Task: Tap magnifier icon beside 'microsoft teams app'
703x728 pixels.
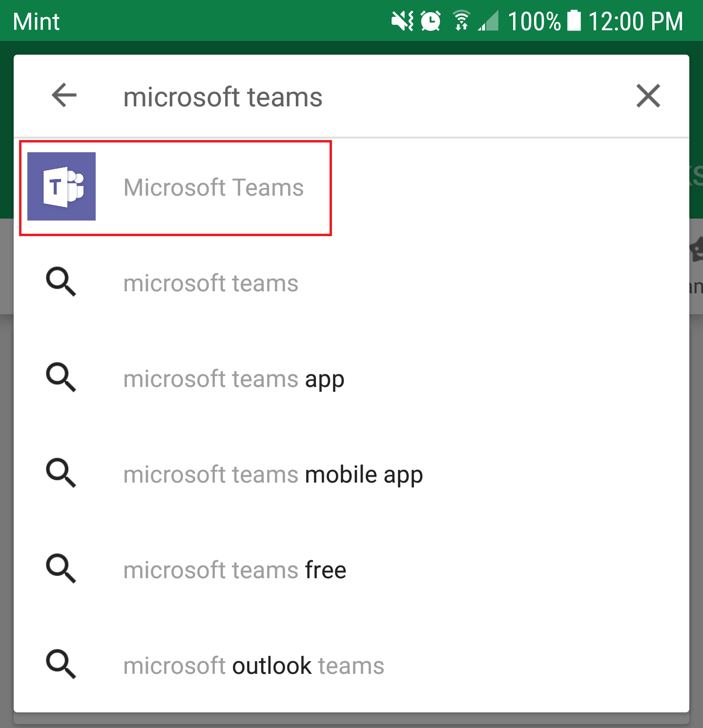Action: coord(61,377)
